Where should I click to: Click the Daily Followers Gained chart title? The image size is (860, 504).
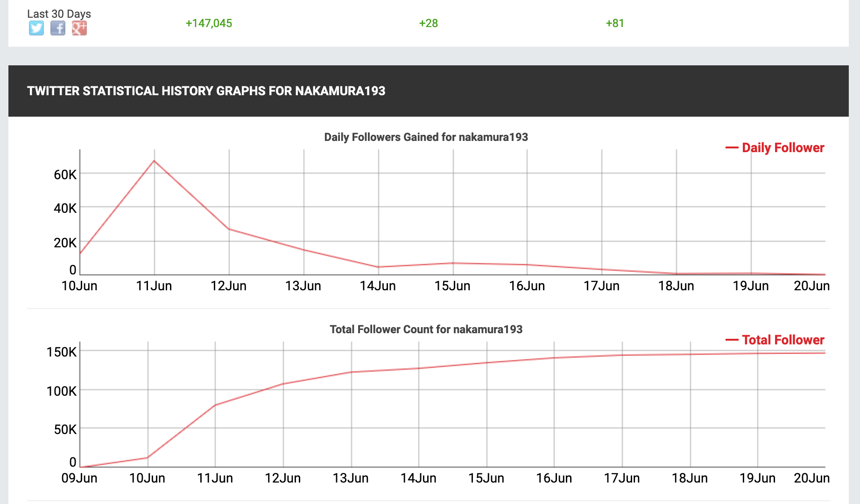(x=426, y=137)
